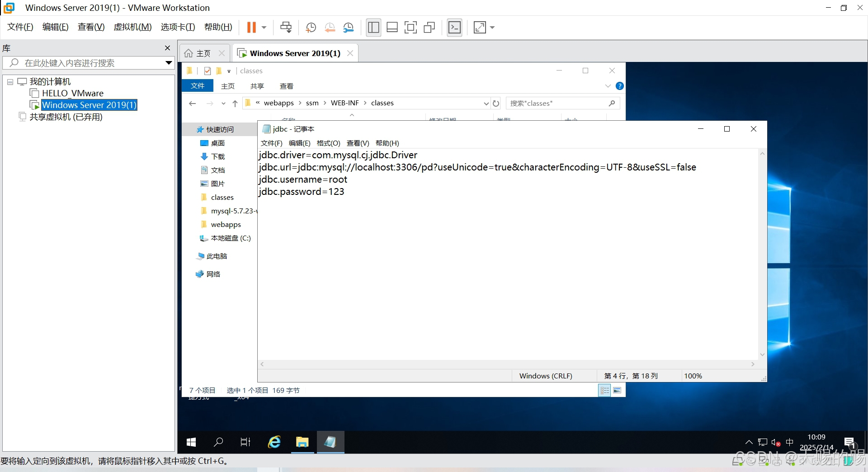Open the snapshot manager icon
868x472 pixels.
(349, 28)
